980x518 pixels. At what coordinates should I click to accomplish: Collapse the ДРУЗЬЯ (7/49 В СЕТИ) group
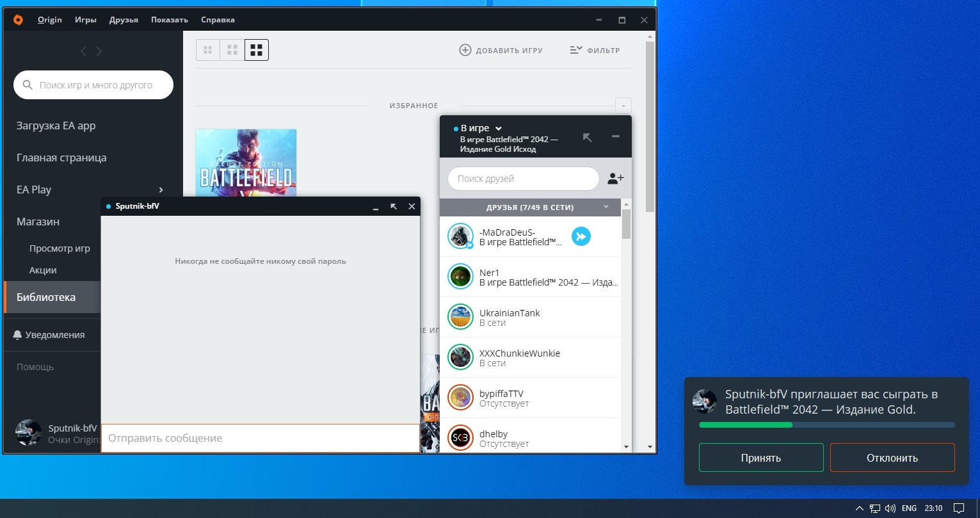pyautogui.click(x=606, y=207)
